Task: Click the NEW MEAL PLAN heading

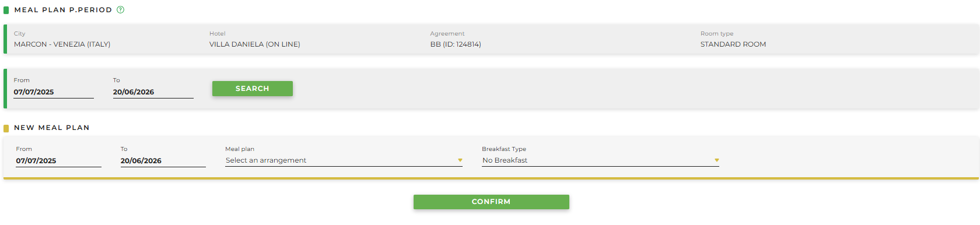Action: pos(52,128)
